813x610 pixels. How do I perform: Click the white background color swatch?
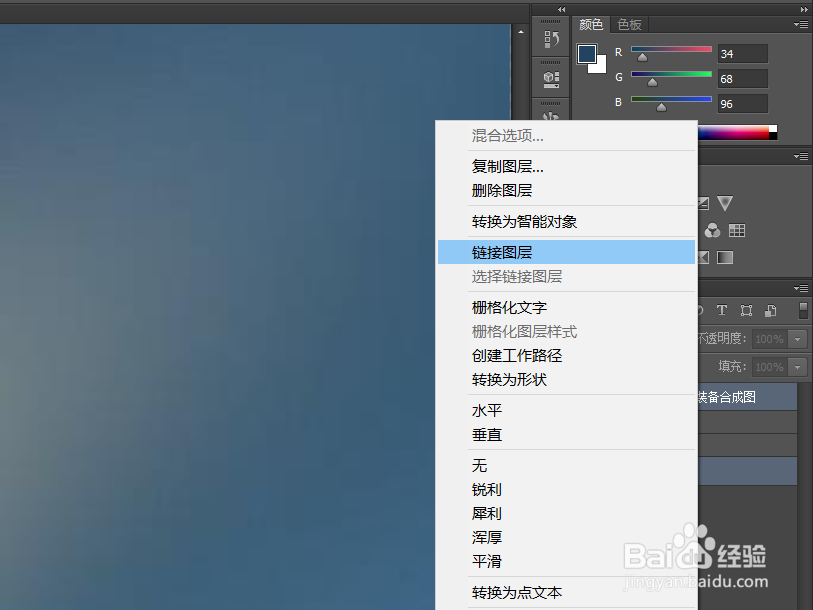click(x=599, y=66)
